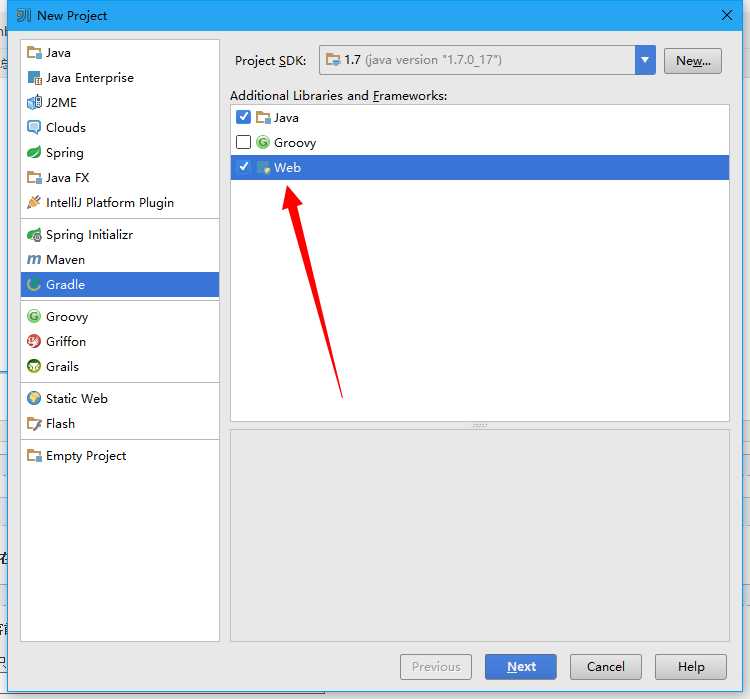Select the "Groovy" framework row text
Image resolution: width=750 pixels, height=699 pixels.
coord(295,143)
